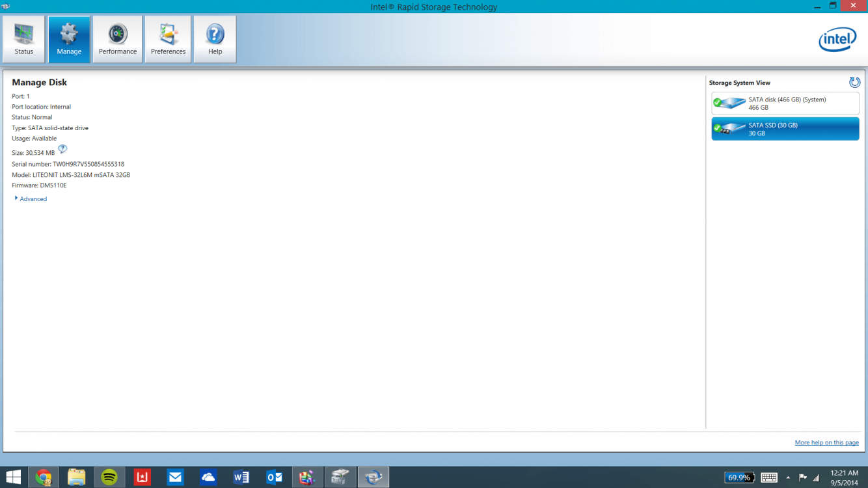Image resolution: width=868 pixels, height=488 pixels.
Task: Click the 12:21 AM clock and date
Action: click(x=844, y=478)
